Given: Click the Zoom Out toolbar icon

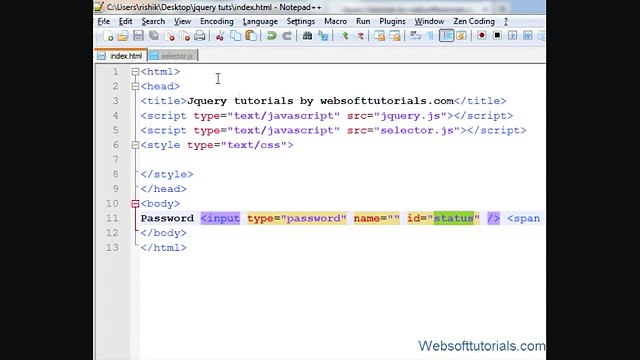Looking at the screenshot, I should [360, 36].
